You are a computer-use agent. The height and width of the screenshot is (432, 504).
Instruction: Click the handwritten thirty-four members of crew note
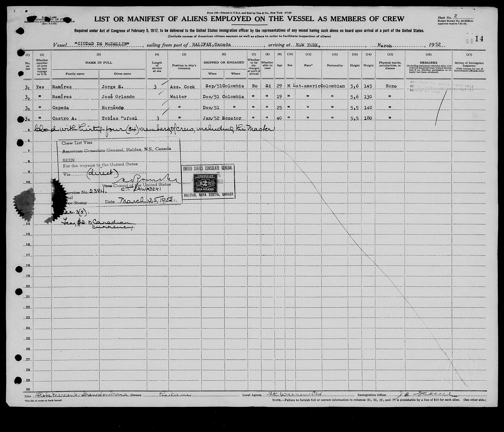click(155, 129)
